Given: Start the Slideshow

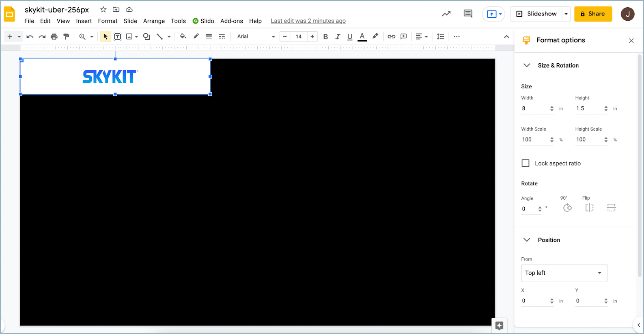Looking at the screenshot, I should coord(536,14).
